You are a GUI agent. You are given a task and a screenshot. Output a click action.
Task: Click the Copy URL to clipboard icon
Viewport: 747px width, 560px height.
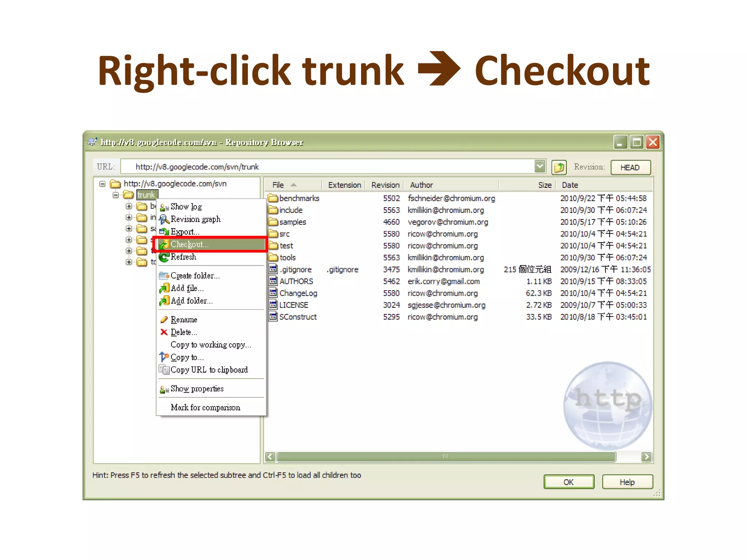click(164, 370)
